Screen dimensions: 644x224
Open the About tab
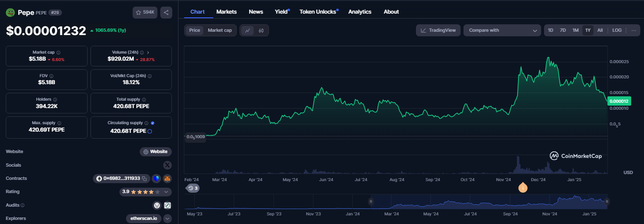pos(391,12)
